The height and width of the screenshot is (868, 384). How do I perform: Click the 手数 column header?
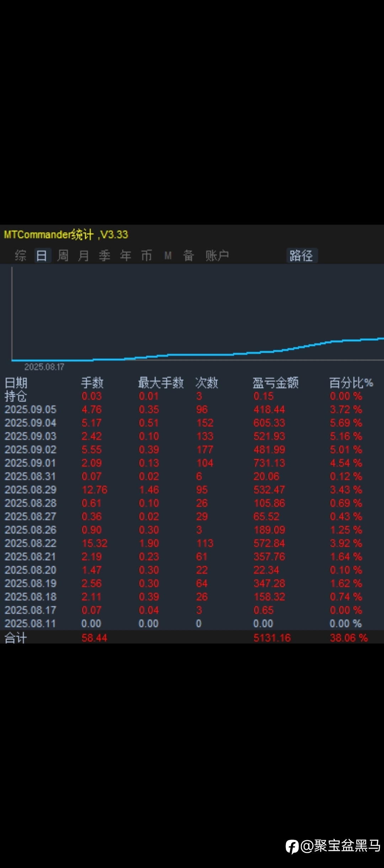[92, 383]
